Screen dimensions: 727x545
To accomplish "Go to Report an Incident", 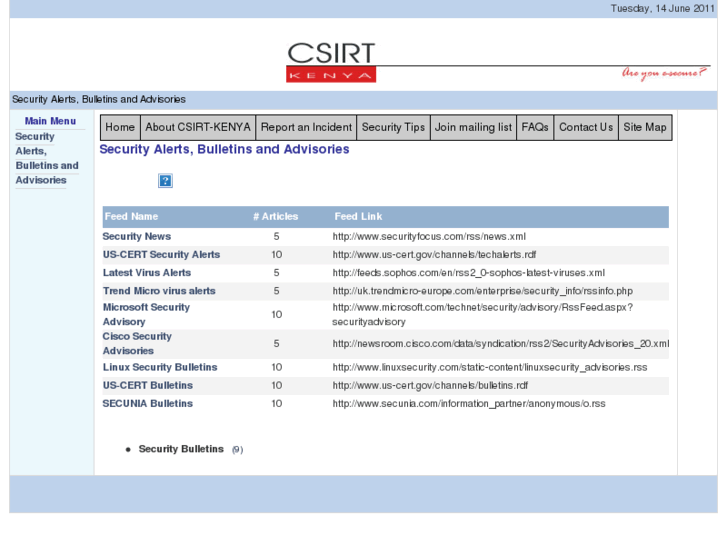I will pyautogui.click(x=306, y=127).
